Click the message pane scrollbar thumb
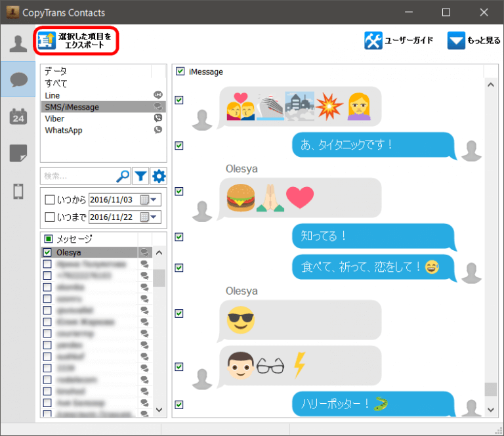 pyautogui.click(x=490, y=389)
